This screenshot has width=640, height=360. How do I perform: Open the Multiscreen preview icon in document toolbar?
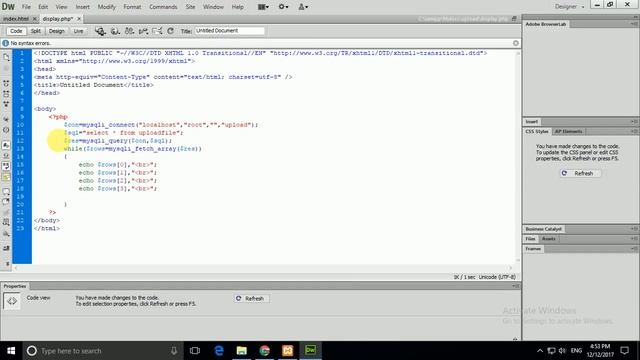[x=100, y=31]
